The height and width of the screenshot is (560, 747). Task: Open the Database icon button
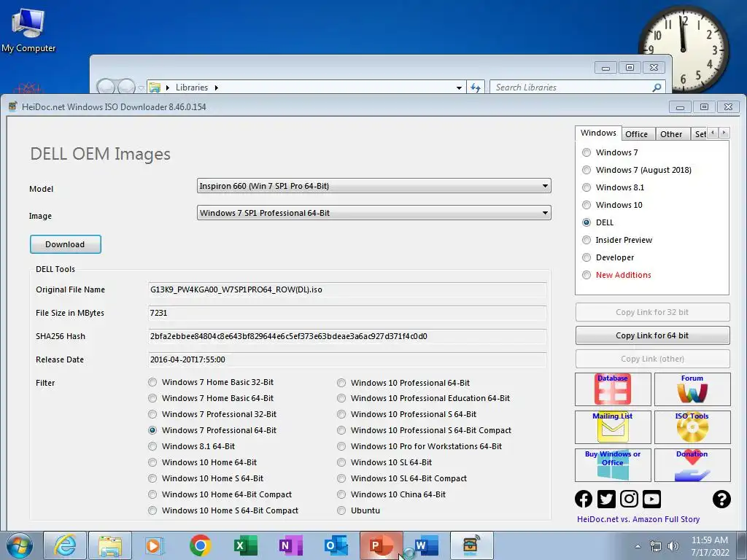[x=613, y=389]
